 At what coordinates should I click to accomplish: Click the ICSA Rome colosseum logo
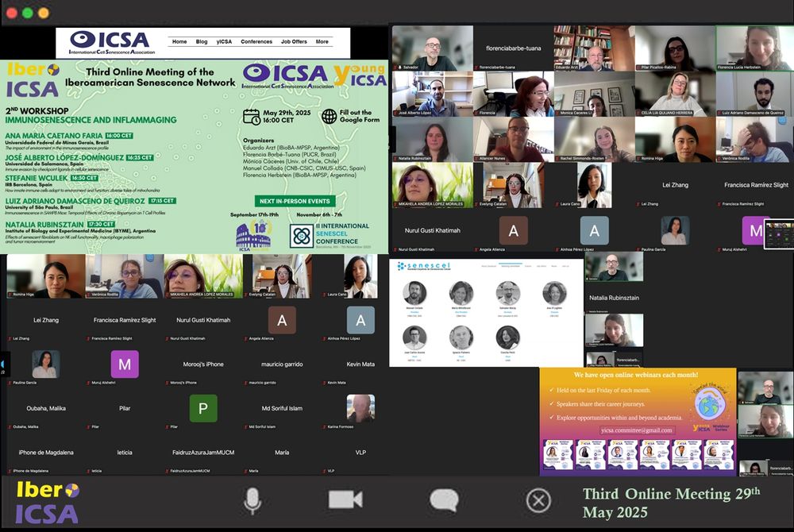point(253,235)
